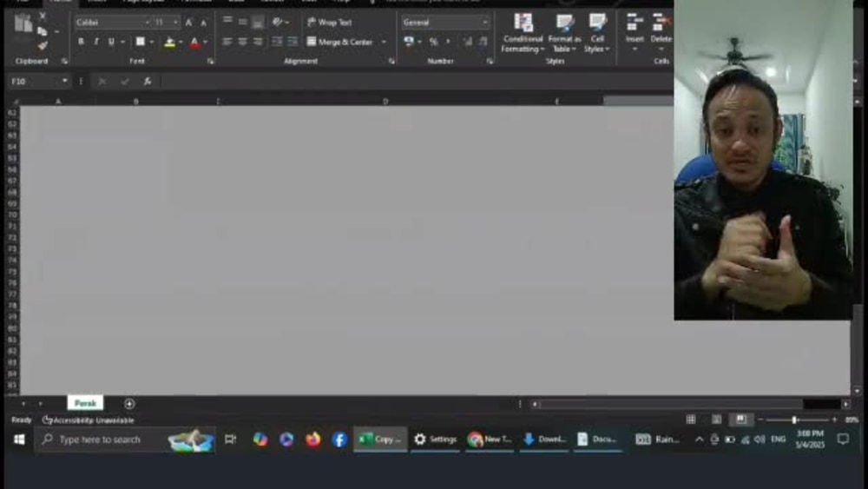868x489 pixels.
Task: Bottom align cell contents
Action: [258, 23]
